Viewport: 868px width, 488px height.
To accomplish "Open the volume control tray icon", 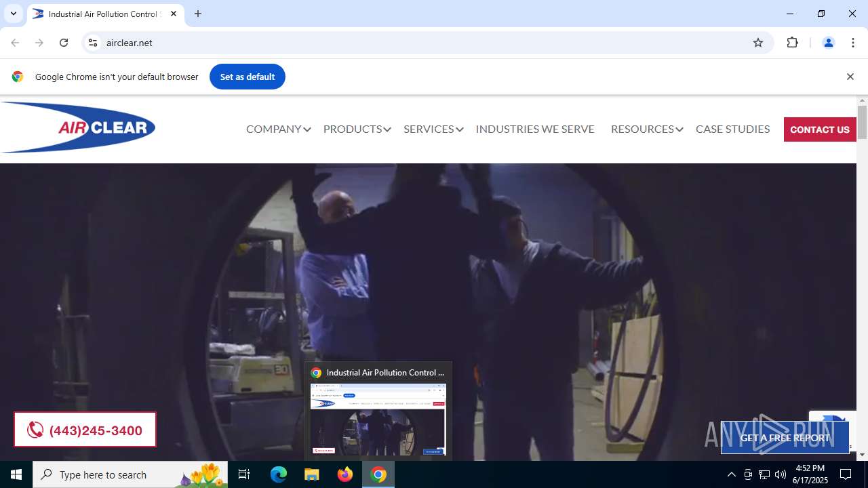I will click(x=781, y=474).
